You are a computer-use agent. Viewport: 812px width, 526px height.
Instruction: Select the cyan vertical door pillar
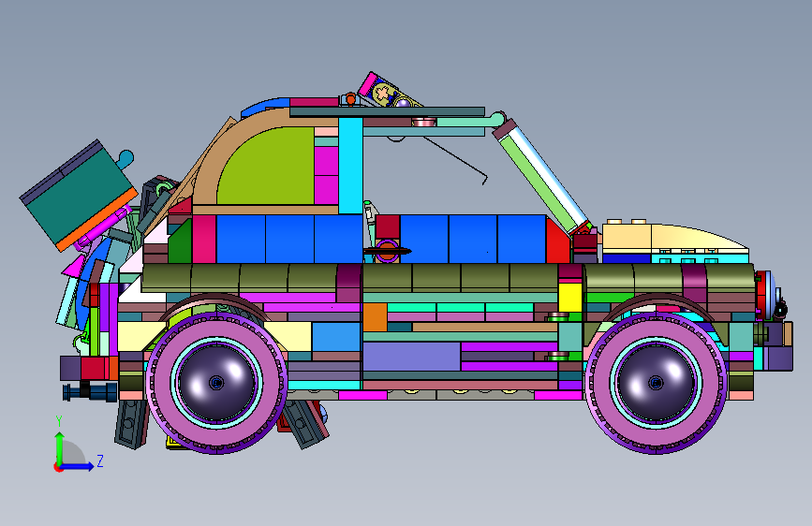350,166
